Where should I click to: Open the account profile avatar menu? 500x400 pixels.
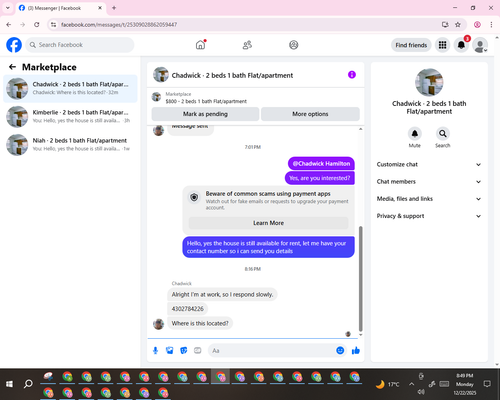point(480,45)
